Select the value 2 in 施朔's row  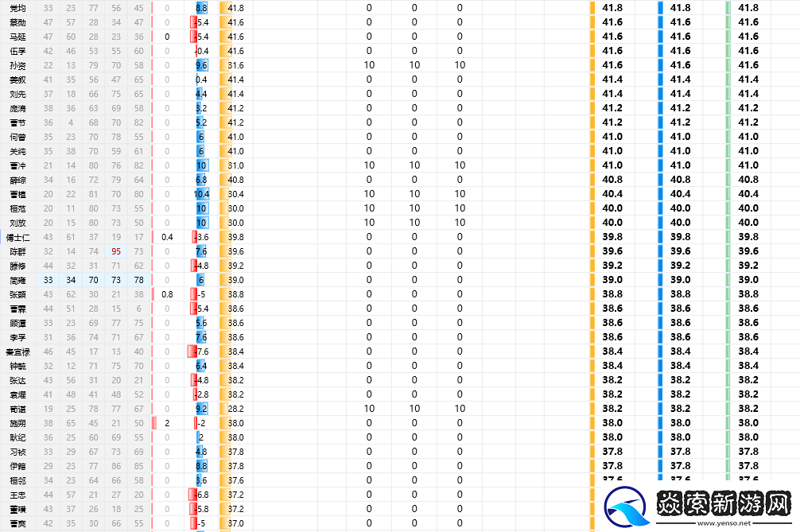(x=167, y=423)
